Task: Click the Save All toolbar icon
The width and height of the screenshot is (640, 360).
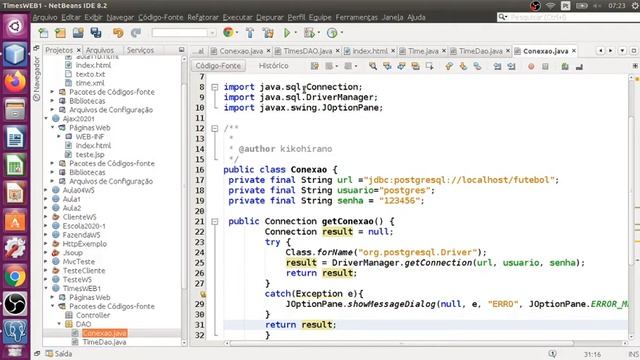Action: [96, 33]
